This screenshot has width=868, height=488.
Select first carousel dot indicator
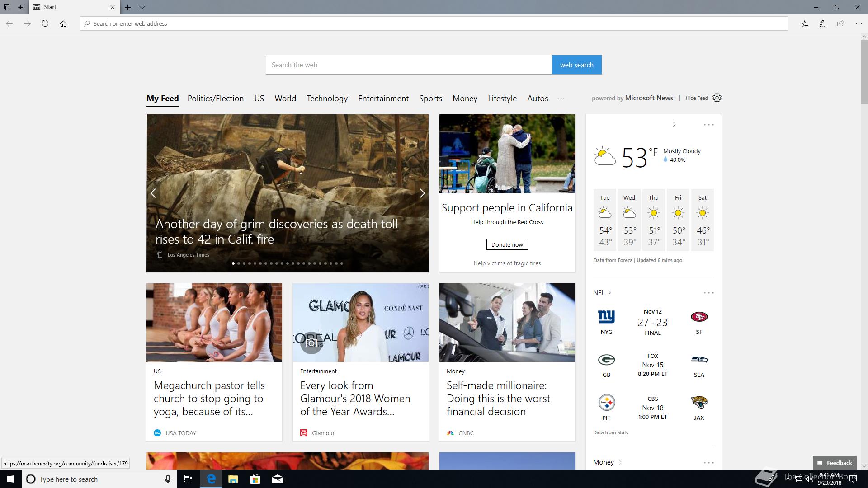pyautogui.click(x=233, y=263)
